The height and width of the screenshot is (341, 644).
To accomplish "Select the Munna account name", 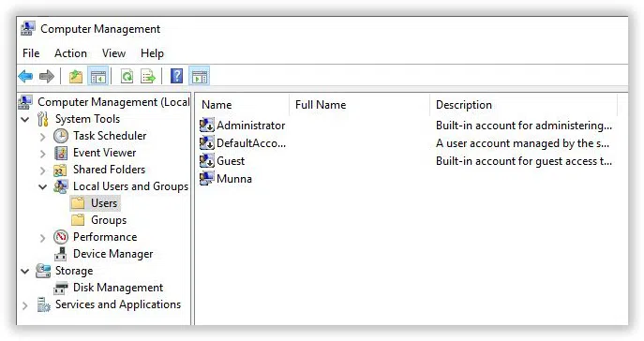I will click(x=234, y=179).
